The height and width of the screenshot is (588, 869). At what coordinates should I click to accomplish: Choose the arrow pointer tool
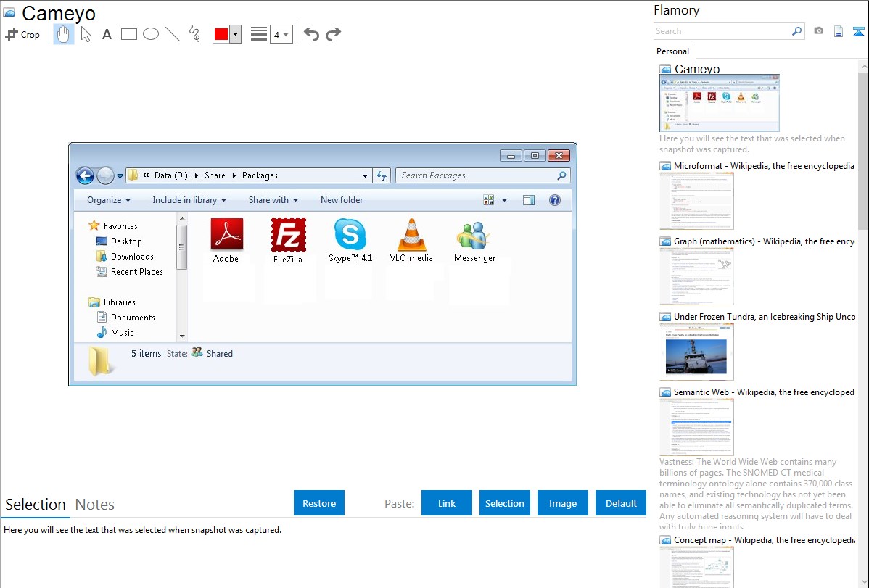86,34
